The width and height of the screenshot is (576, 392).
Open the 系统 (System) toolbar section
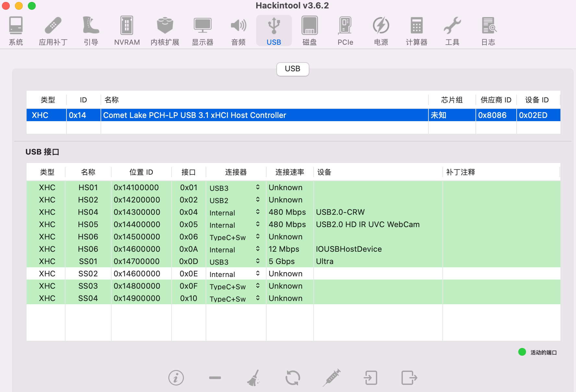(x=16, y=31)
